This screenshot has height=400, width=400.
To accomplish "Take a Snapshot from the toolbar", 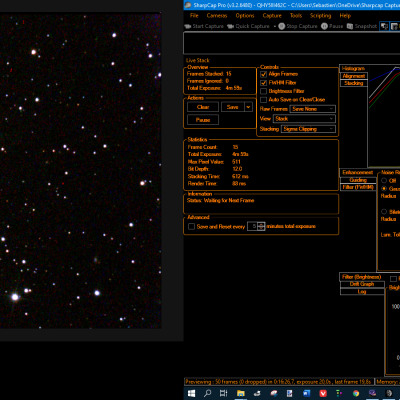I will tap(362, 26).
